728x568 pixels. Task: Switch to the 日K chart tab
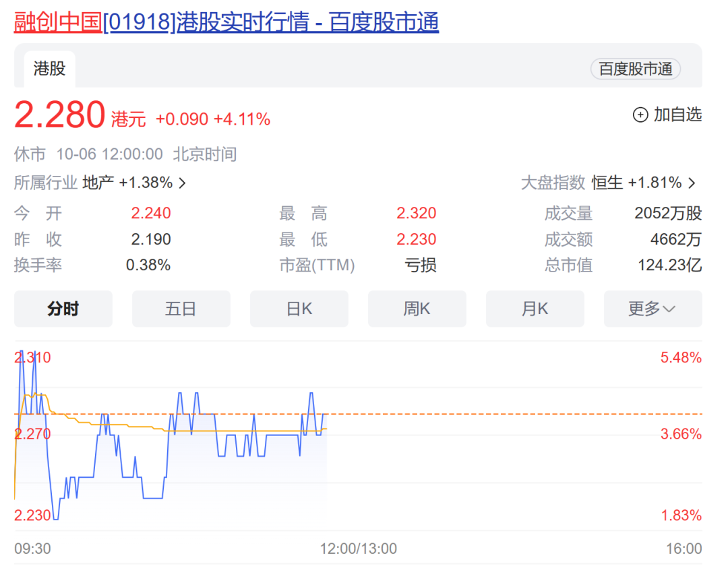click(299, 309)
